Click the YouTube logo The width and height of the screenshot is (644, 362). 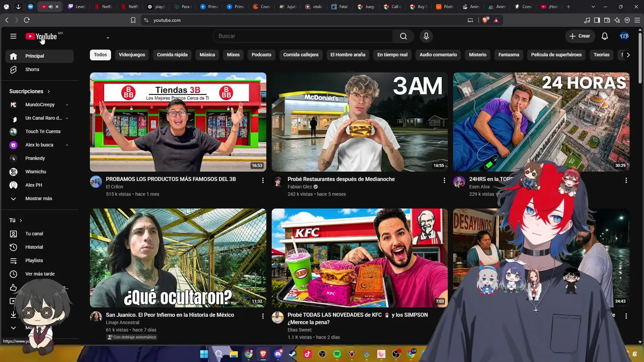click(41, 36)
